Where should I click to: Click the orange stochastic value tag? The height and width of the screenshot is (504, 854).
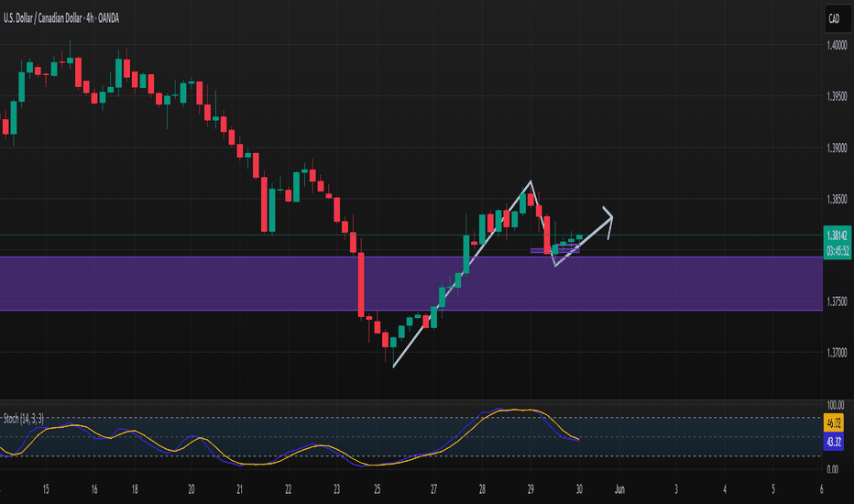pyautogui.click(x=834, y=422)
